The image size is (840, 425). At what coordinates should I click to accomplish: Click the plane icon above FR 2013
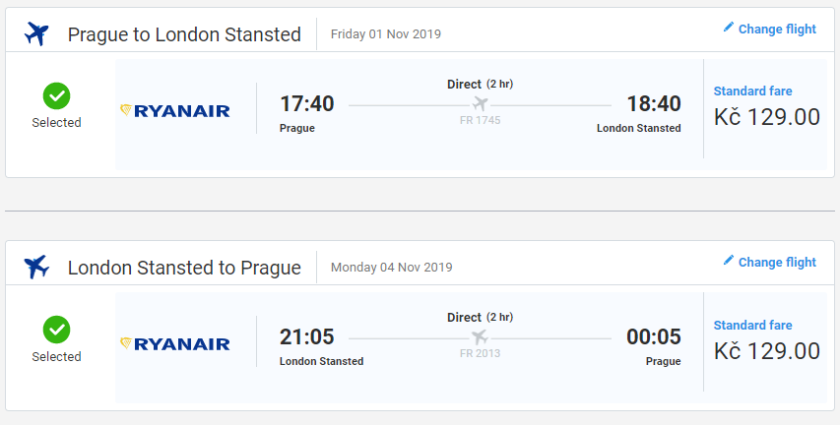[x=480, y=337]
